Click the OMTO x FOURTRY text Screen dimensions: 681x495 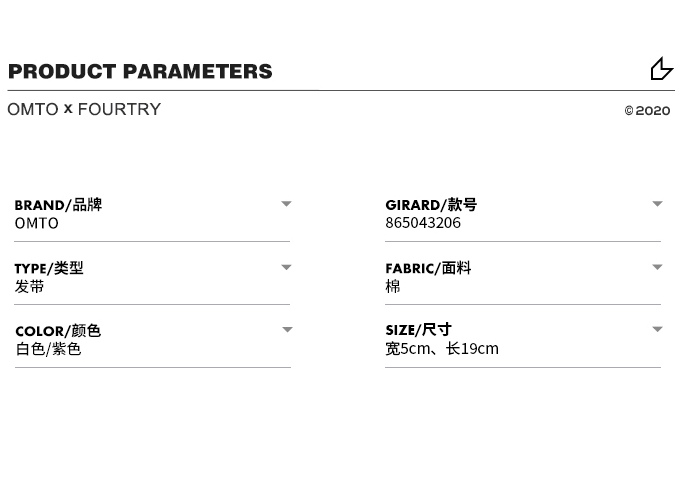pyautogui.click(x=84, y=109)
